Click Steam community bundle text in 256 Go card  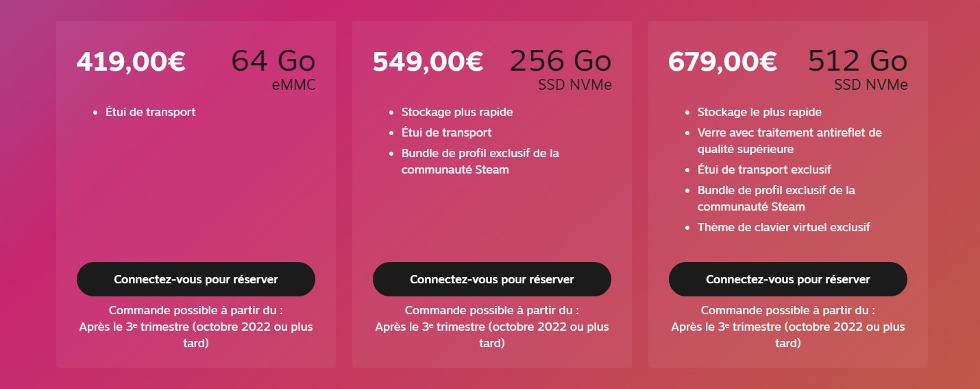(x=480, y=161)
